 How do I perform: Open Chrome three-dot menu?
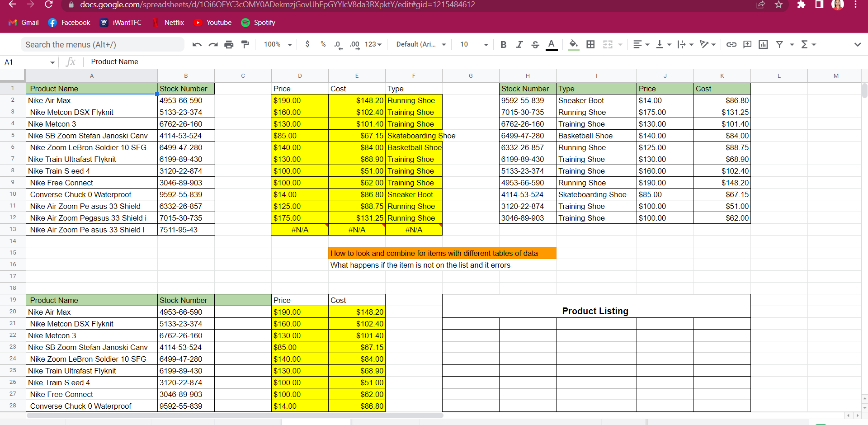click(x=856, y=5)
